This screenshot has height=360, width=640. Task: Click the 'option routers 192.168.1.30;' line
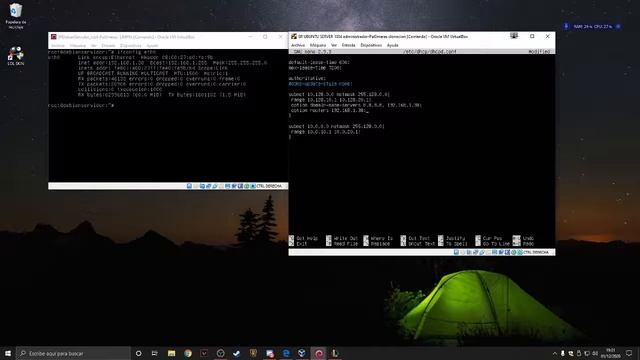tap(329, 110)
